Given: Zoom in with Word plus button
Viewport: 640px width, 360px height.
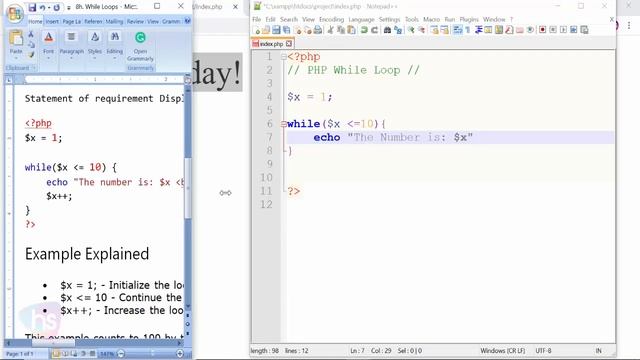Looking at the screenshot, I should (180, 354).
